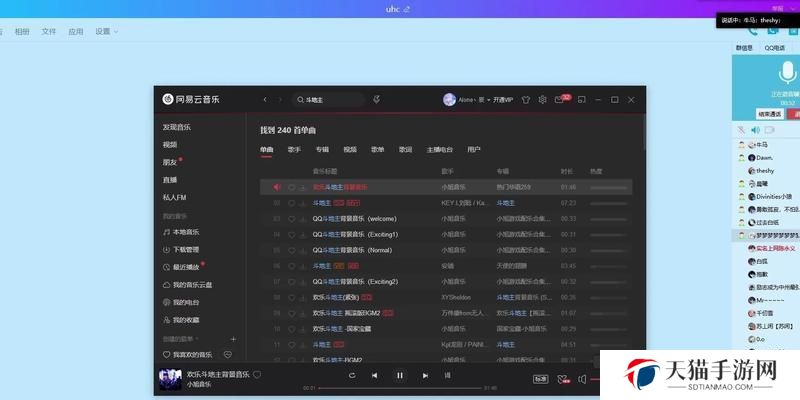Like the now-playing song heart in player bar

(x=257, y=374)
